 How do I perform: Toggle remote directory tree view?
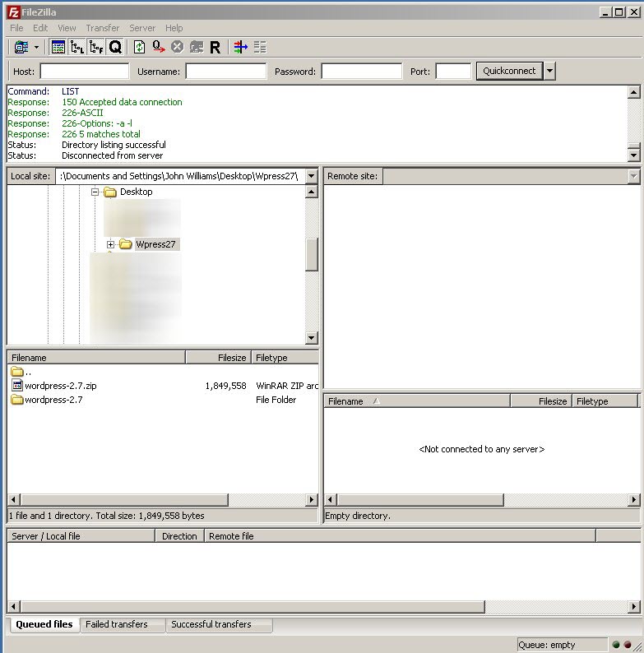pyautogui.click(x=96, y=48)
